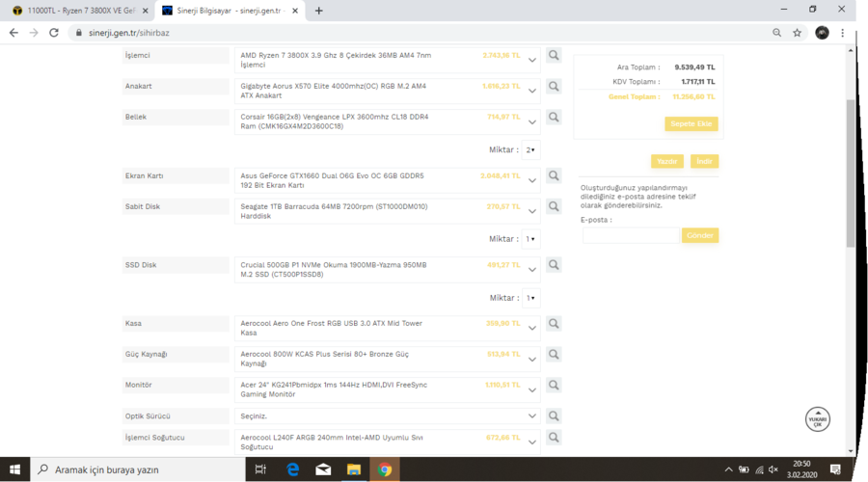
Task: Search products for the İşlemci Soğutucu row
Action: coord(554,438)
